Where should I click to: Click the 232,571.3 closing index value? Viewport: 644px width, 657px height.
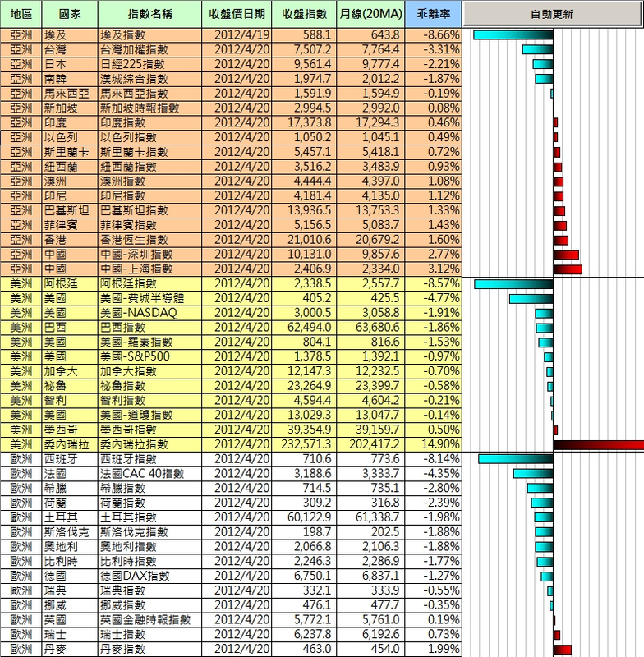click(304, 444)
